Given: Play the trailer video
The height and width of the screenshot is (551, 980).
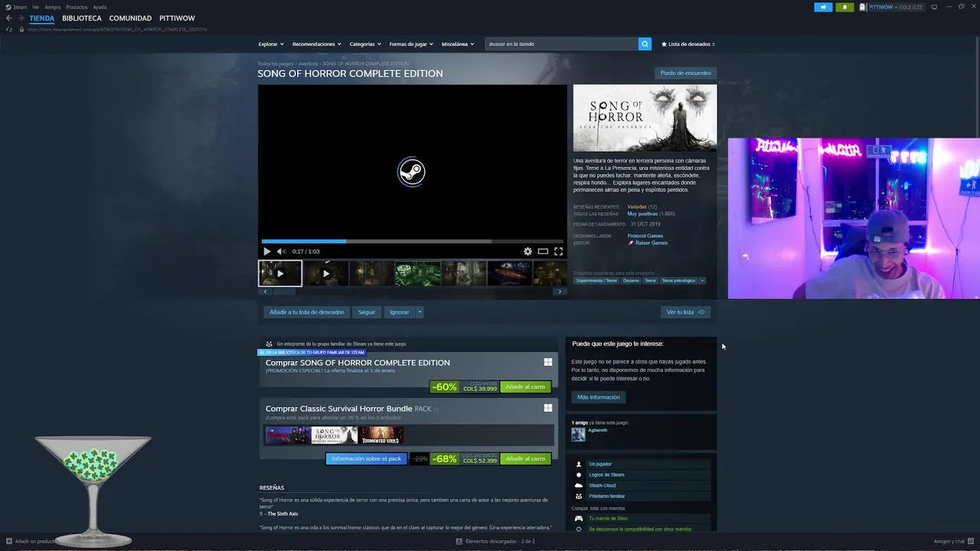Looking at the screenshot, I should [266, 251].
